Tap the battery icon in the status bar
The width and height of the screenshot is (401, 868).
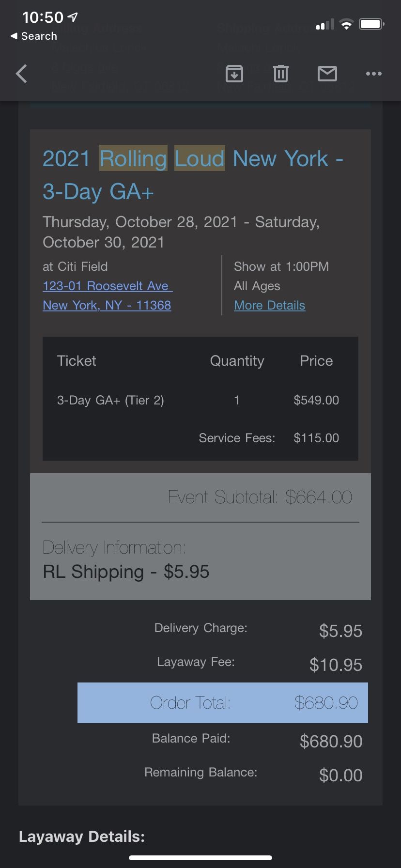click(x=371, y=24)
